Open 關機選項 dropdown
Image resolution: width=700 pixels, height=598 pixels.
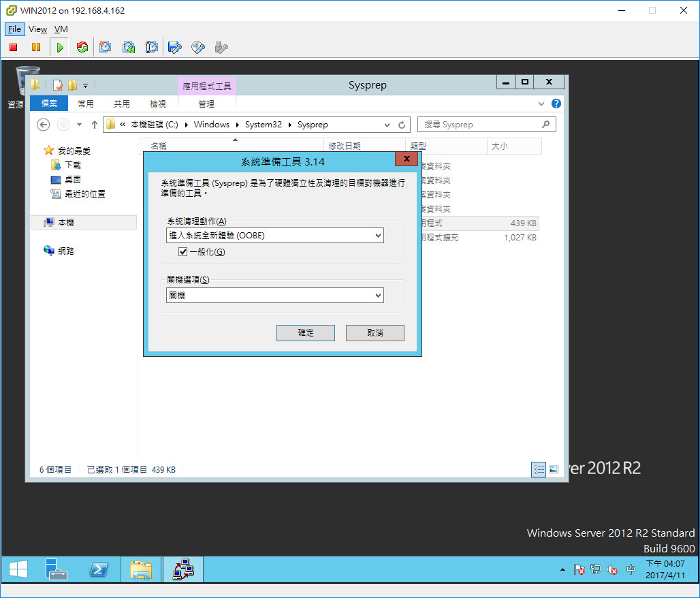click(275, 295)
